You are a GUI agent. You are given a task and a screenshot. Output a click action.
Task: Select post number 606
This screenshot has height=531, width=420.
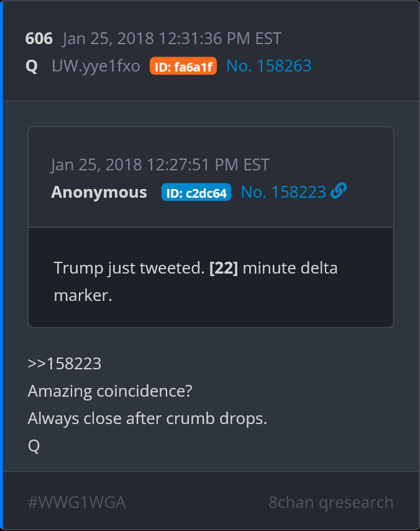click(39, 39)
